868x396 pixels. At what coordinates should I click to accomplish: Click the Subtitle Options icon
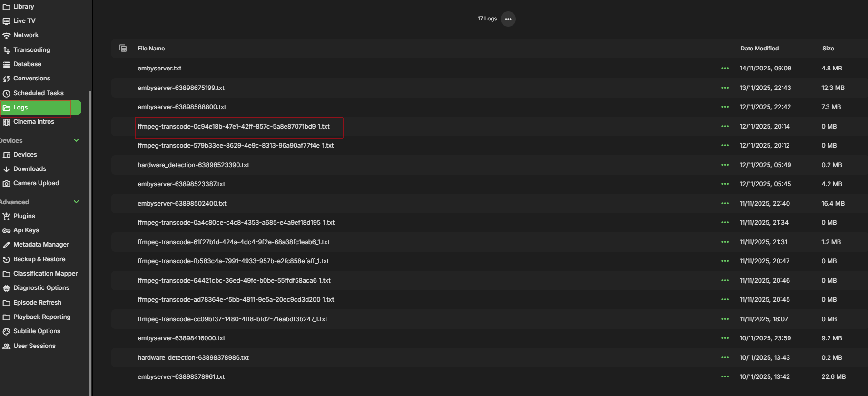(x=6, y=331)
